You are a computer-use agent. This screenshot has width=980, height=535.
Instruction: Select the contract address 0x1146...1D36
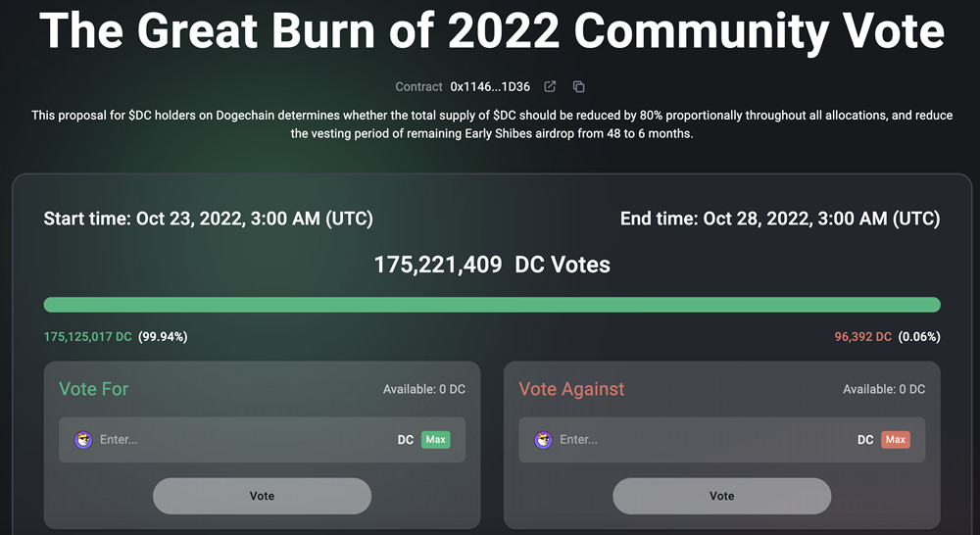[x=490, y=87]
